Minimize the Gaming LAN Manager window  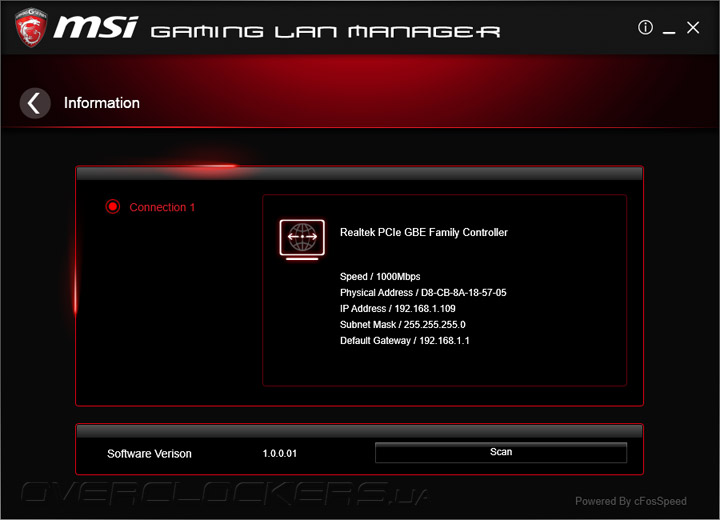point(669,29)
